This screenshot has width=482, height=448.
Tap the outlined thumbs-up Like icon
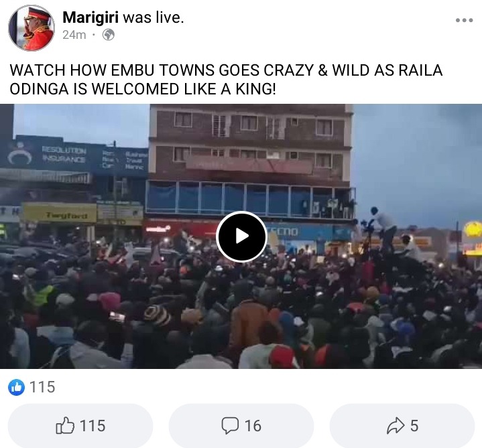(x=65, y=425)
